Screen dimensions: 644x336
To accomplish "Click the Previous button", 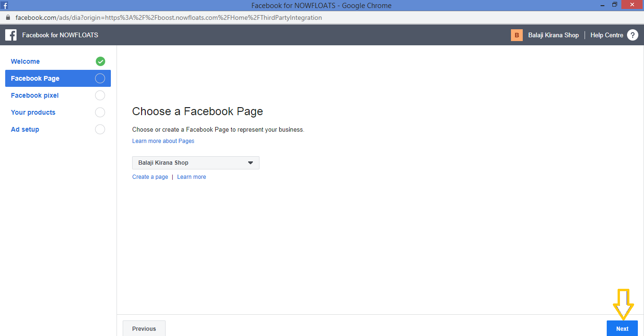I will [x=144, y=328].
